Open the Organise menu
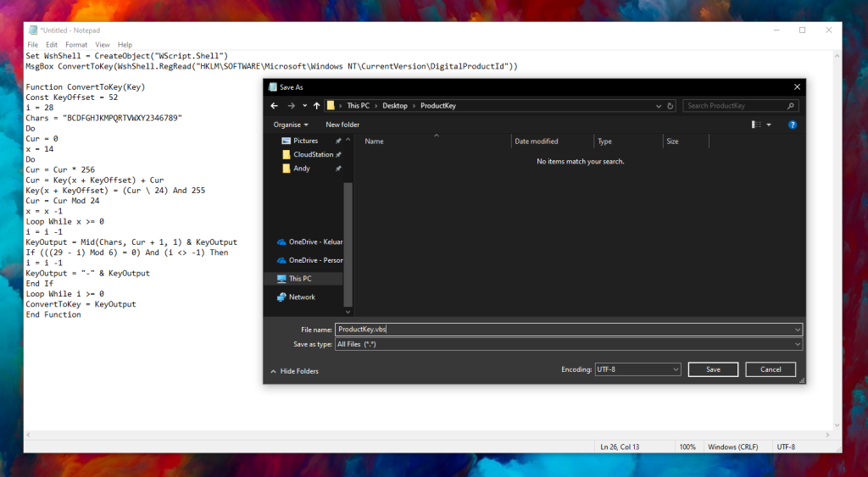Viewport: 868px width, 477px height. (291, 125)
